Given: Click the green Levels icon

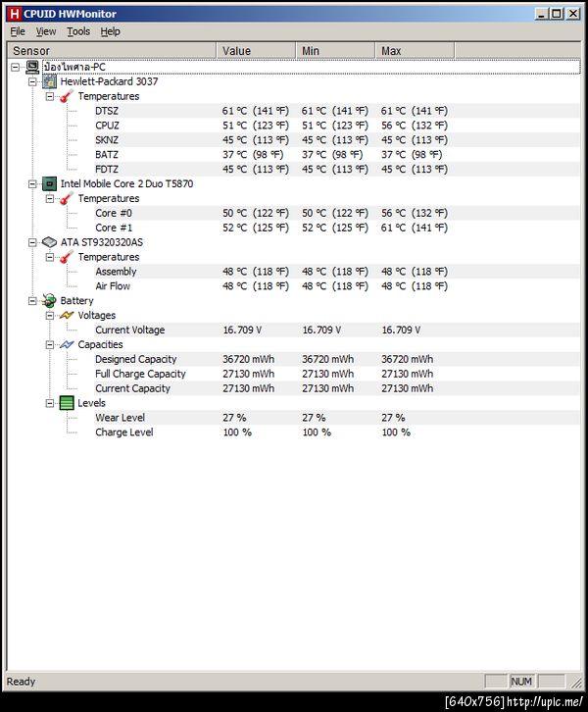Looking at the screenshot, I should click(x=67, y=403).
